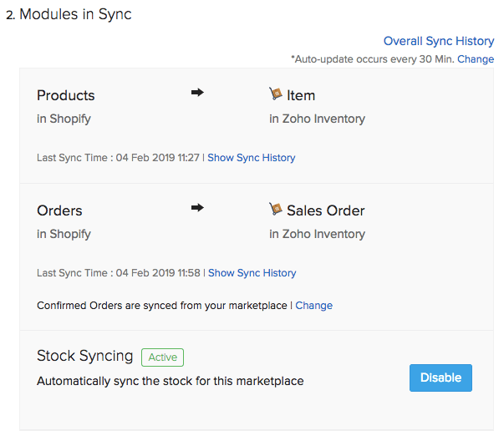The image size is (504, 441).
Task: Click the Active status badge
Action: [162, 357]
